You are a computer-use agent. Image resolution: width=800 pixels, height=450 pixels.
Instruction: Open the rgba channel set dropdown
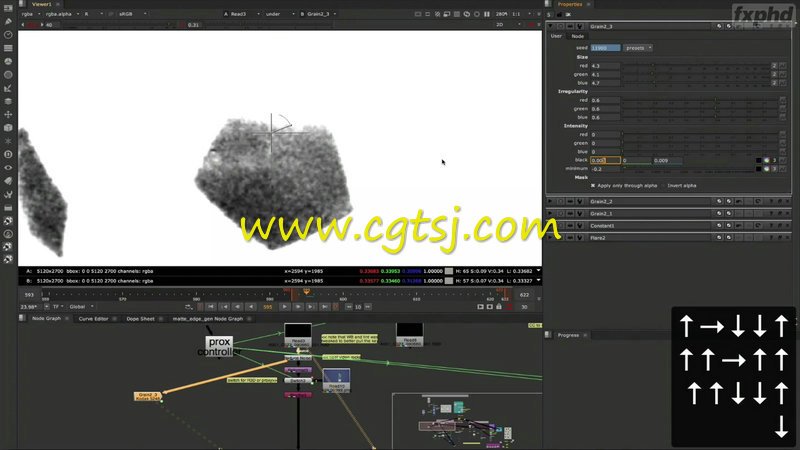[x=31, y=14]
